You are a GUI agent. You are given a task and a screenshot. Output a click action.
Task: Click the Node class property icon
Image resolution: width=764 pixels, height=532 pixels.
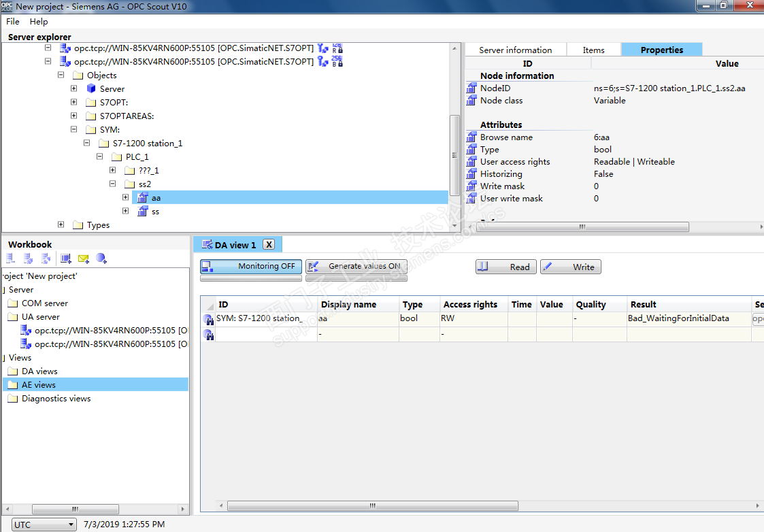tap(471, 101)
